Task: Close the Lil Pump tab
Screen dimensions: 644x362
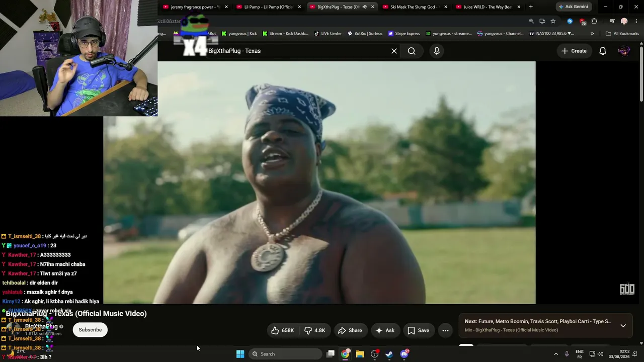Action: pos(299,7)
